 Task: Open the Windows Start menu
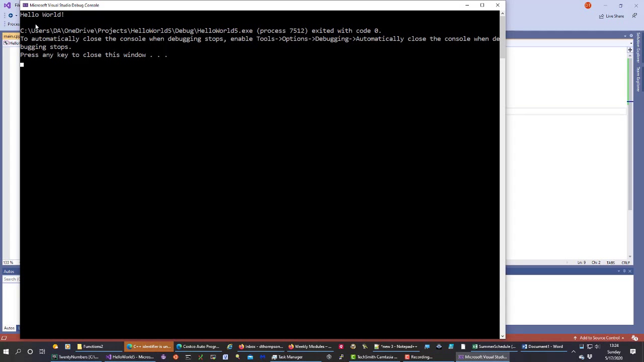click(6, 351)
